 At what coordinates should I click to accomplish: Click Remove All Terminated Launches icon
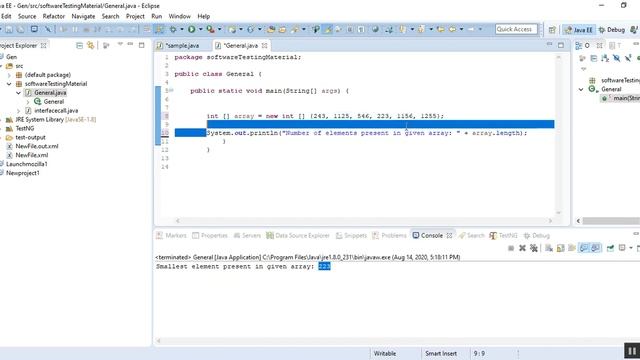click(533, 248)
